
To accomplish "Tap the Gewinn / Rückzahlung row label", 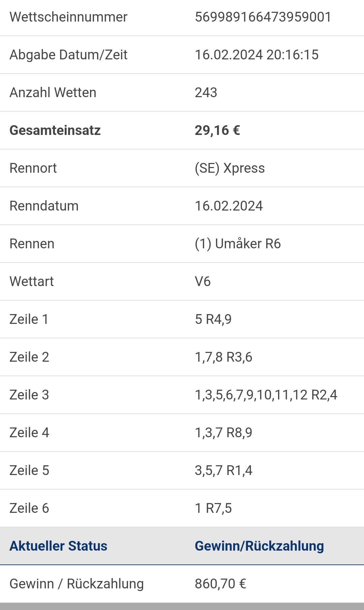I will pos(77,584).
